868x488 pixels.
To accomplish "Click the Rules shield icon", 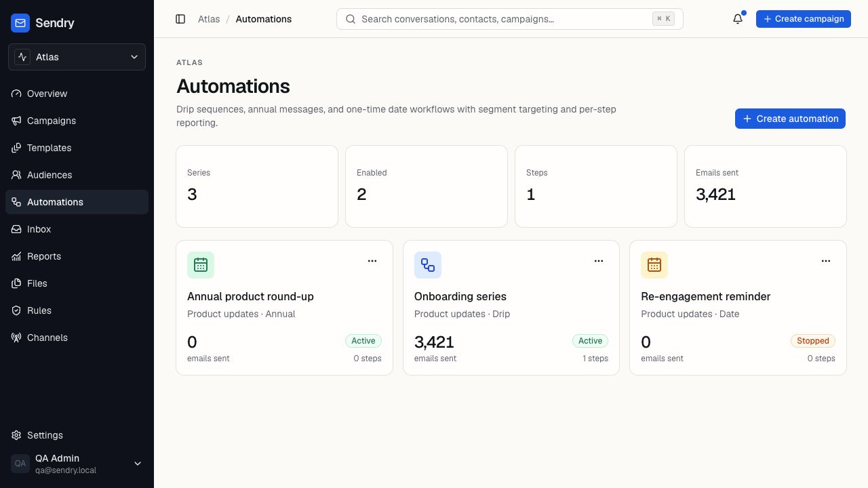I will [16, 310].
